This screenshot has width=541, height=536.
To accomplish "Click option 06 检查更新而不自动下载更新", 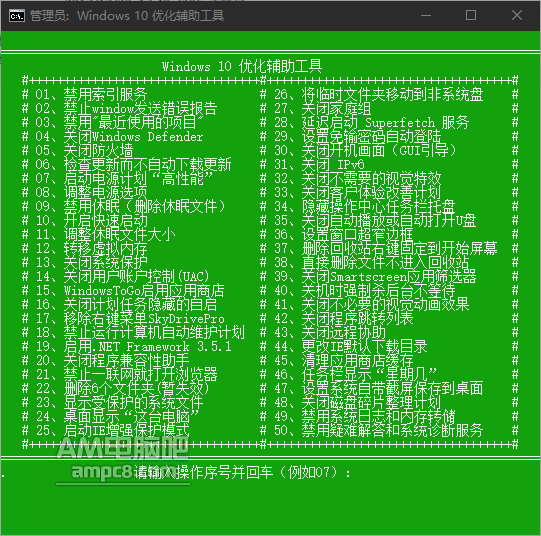I will [133, 165].
